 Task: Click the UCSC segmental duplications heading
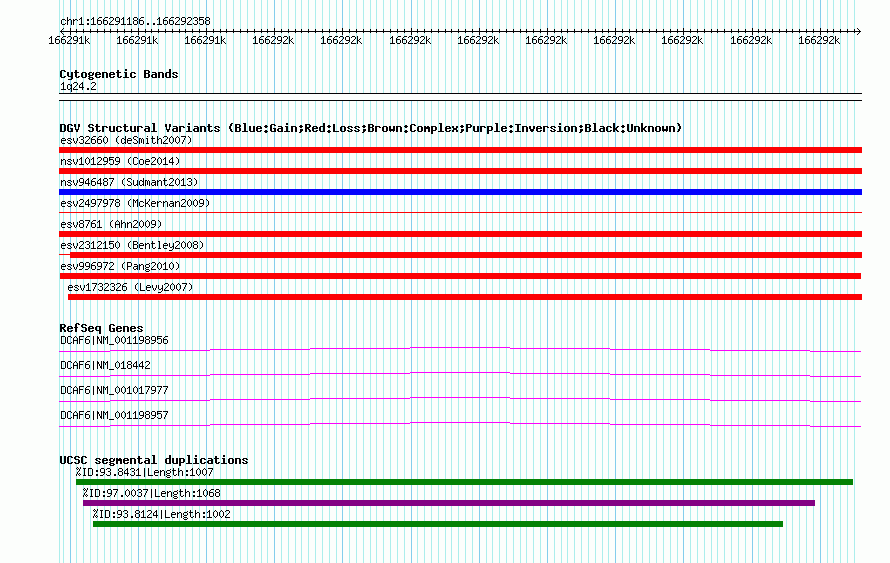154,460
